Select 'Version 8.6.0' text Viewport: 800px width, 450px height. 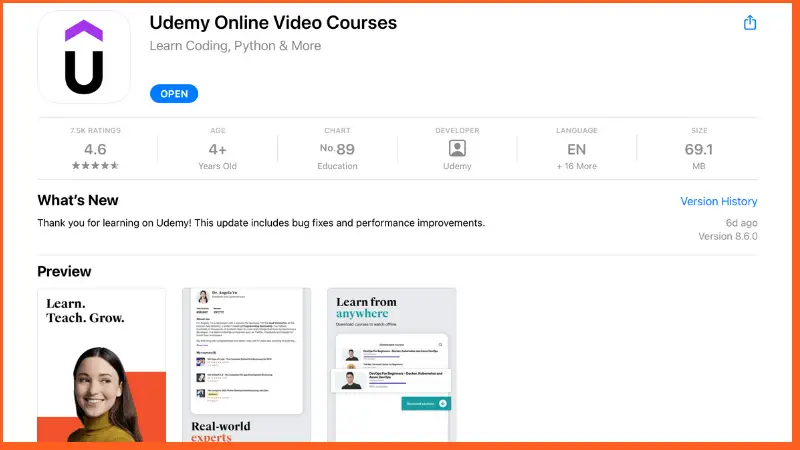(x=728, y=237)
